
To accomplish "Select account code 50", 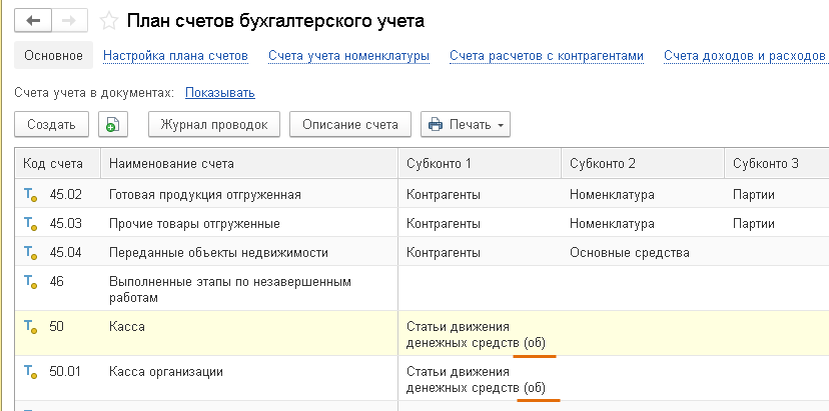I will pos(57,327).
